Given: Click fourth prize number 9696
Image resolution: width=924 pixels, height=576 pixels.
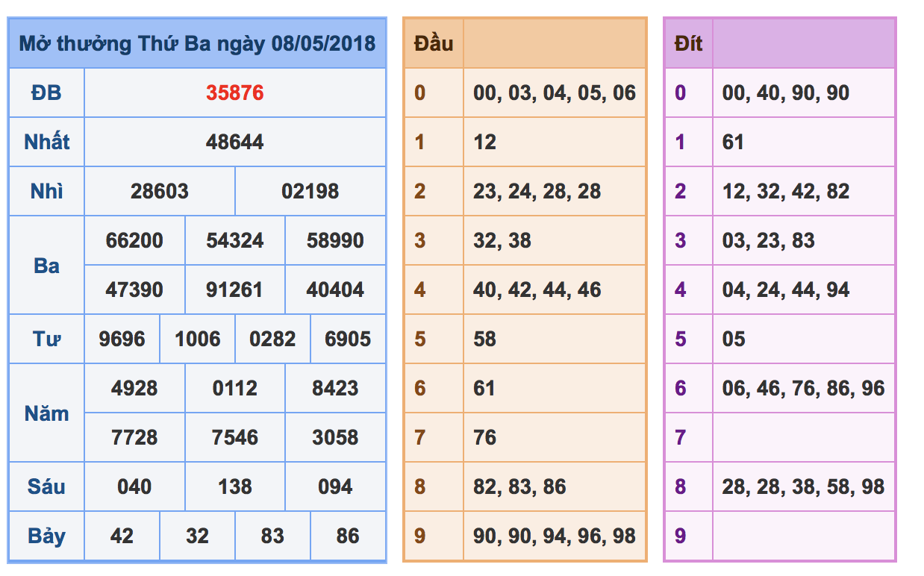Looking at the screenshot, I should tap(122, 339).
